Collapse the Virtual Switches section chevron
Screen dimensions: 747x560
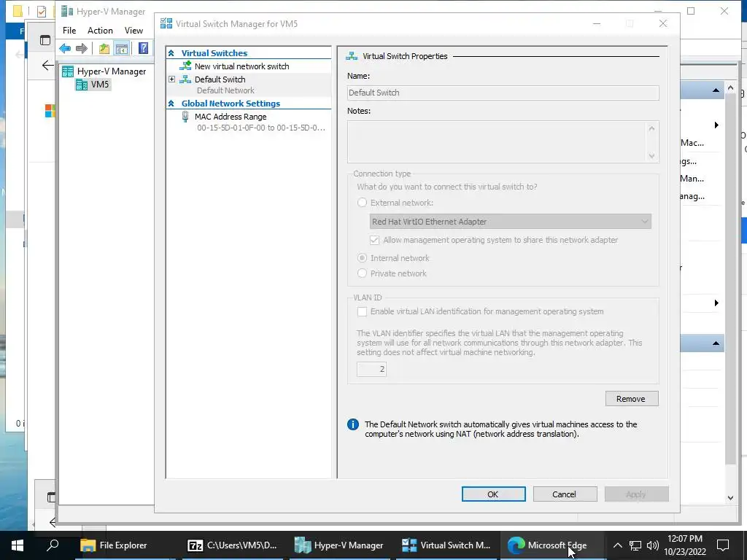pyautogui.click(x=171, y=53)
